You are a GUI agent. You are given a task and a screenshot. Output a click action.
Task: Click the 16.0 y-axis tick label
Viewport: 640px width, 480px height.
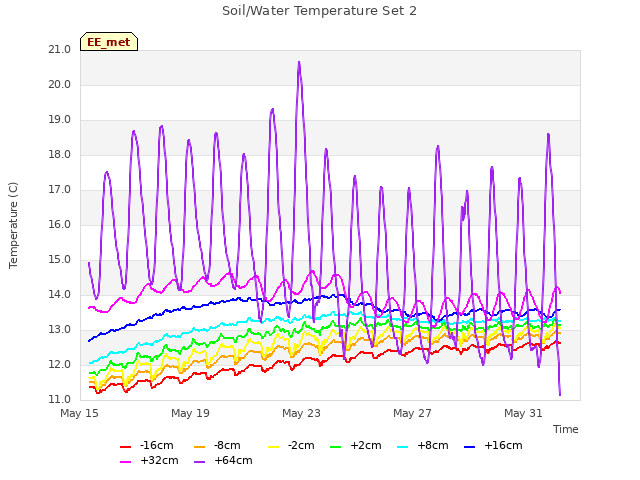click(60, 225)
